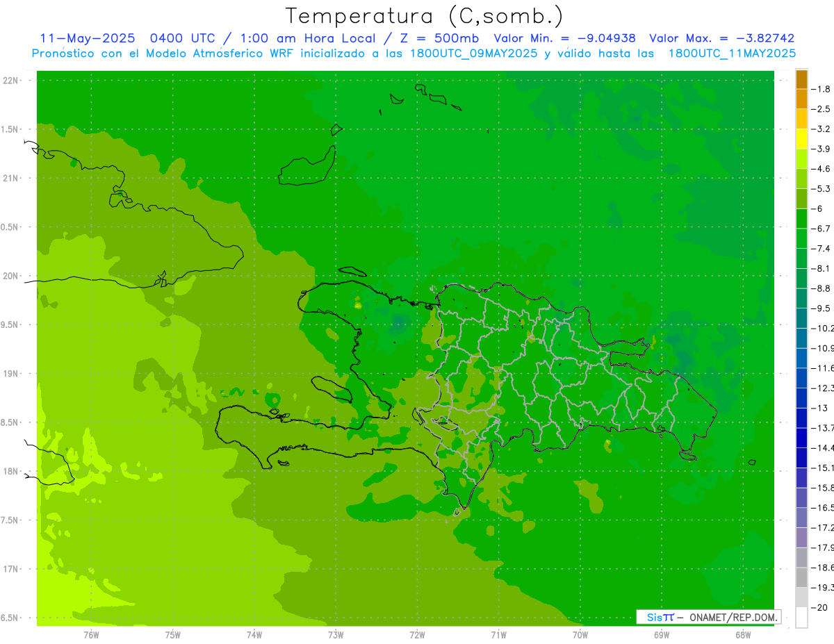The height and width of the screenshot is (644, 834).
Task: Click the '76W' longitude label
Action: coord(91,635)
